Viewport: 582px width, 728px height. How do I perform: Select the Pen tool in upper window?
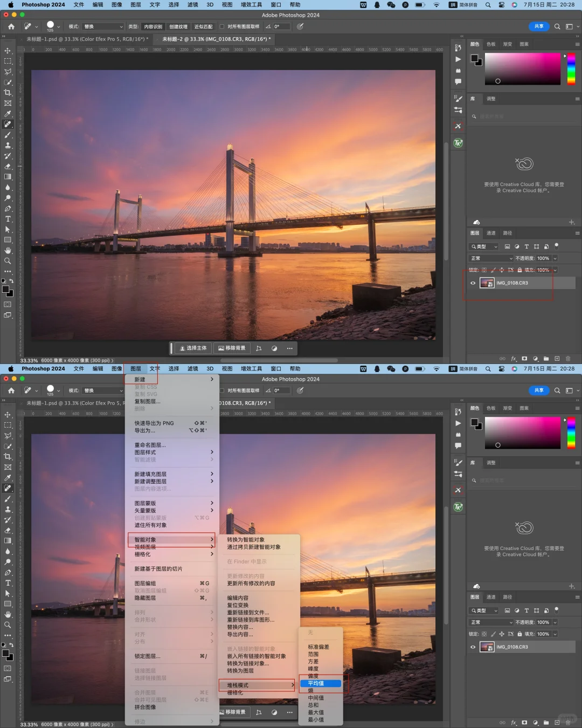tap(8, 208)
